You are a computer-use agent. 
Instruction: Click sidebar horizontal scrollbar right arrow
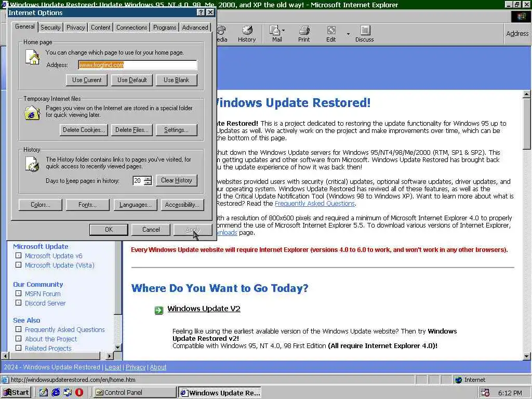(x=110, y=356)
